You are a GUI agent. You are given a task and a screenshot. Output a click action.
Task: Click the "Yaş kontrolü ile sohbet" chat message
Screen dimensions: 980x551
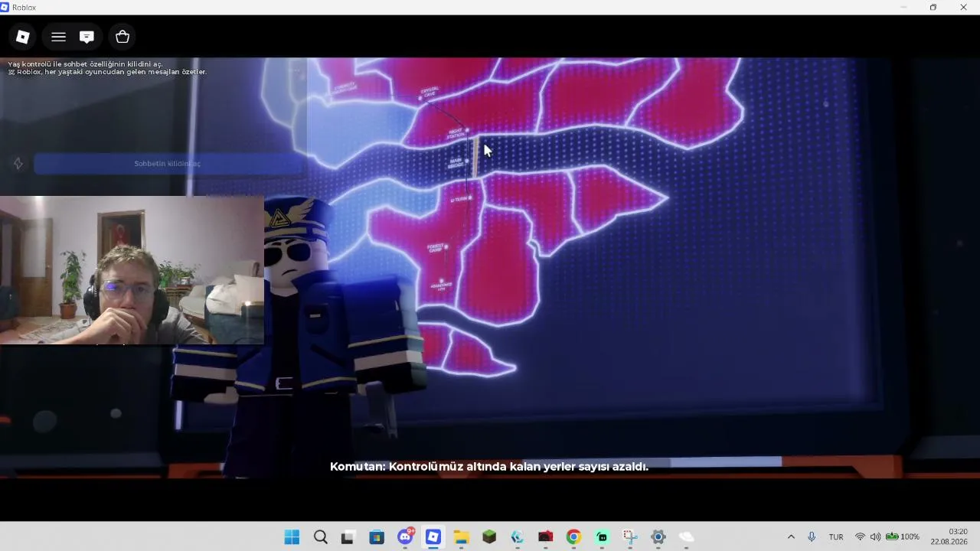[x=85, y=64]
